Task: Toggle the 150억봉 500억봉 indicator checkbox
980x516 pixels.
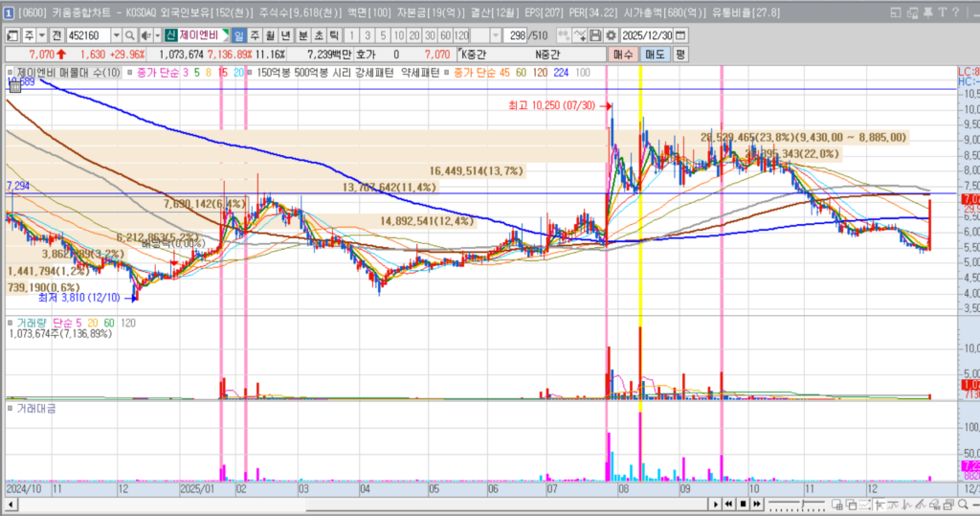Action: coord(251,73)
